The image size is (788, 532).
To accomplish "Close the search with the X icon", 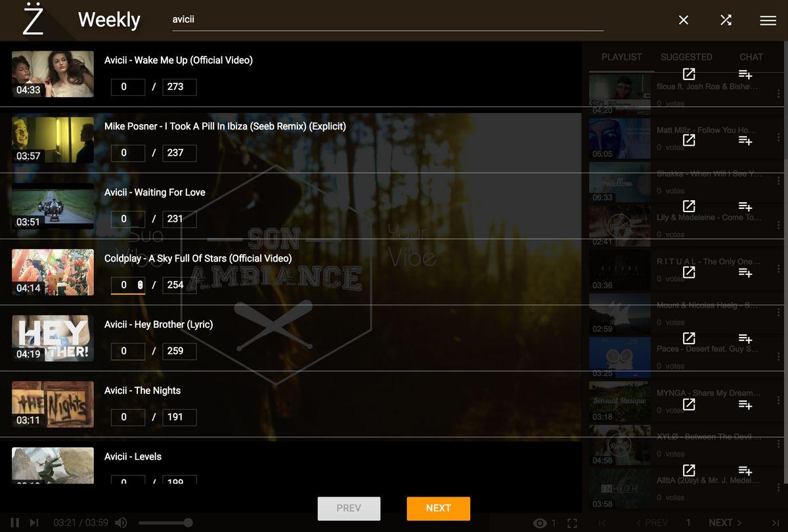I will click(x=684, y=20).
